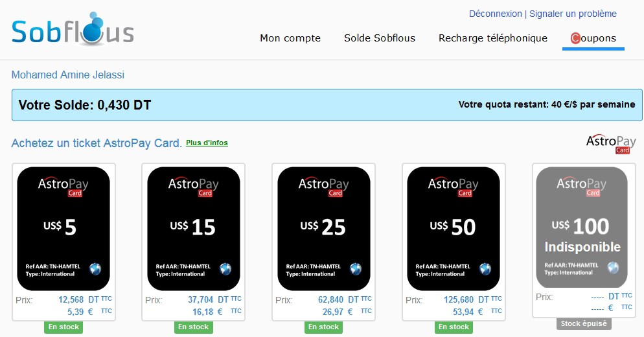Open the Plus d'infos link
Image resolution: width=644 pixels, height=337 pixels.
click(207, 143)
